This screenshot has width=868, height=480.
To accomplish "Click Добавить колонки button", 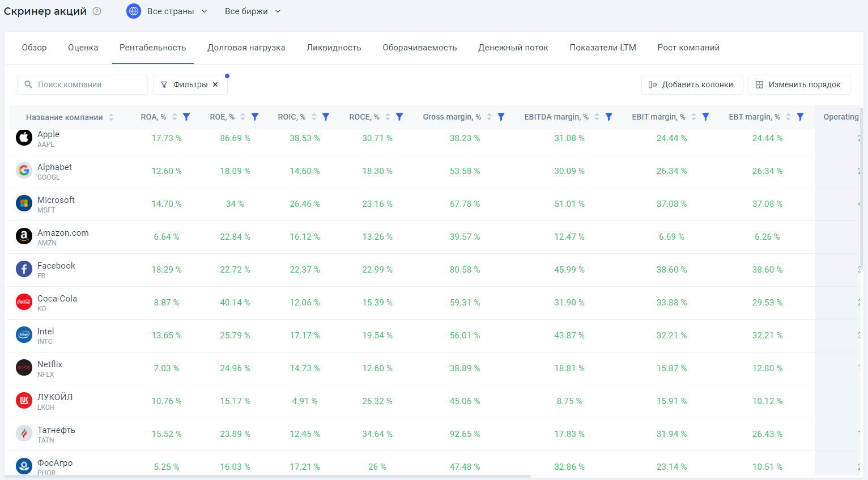I will pos(692,84).
